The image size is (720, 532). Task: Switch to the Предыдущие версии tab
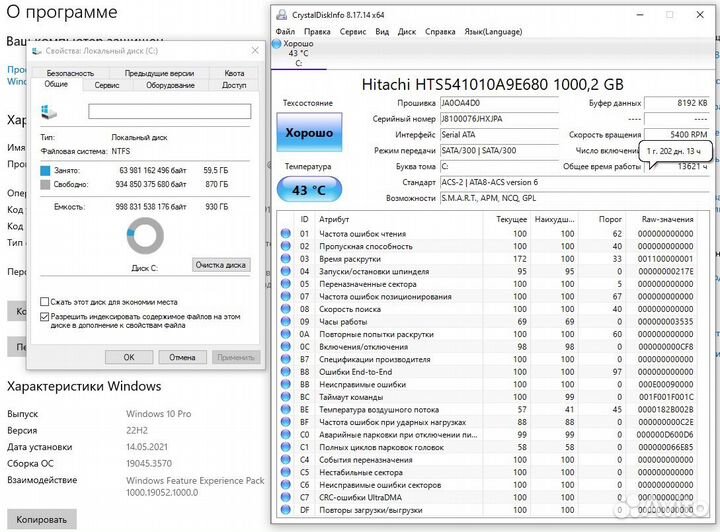tap(159, 73)
